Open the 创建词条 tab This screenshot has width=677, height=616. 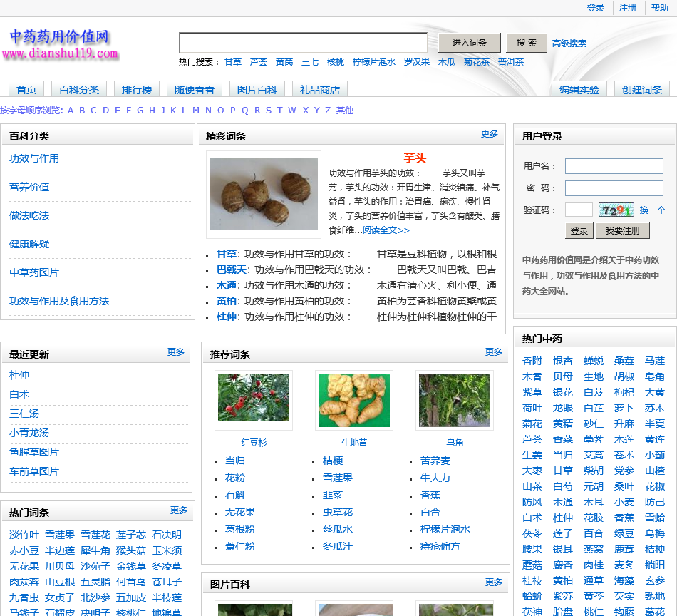pyautogui.click(x=641, y=89)
